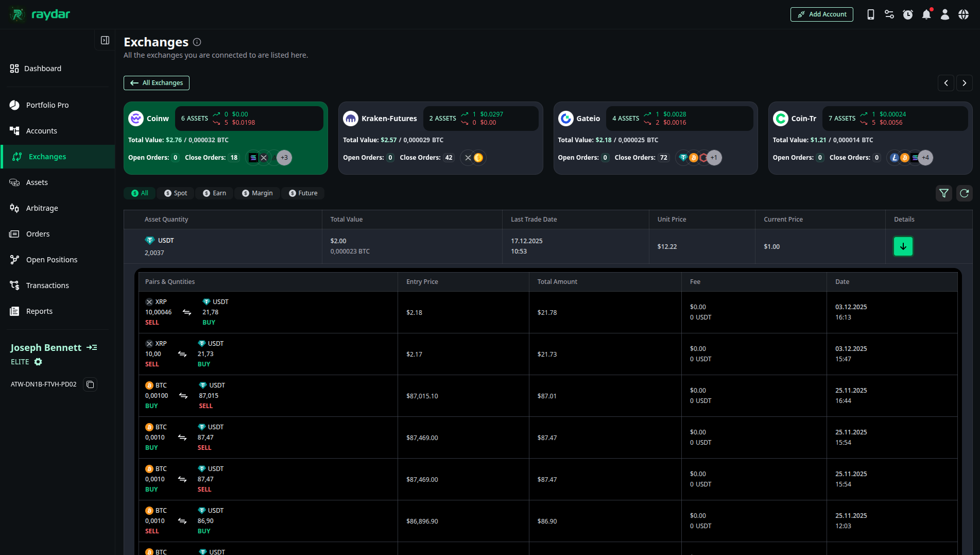Go back using All Exchanges button

tap(156, 82)
